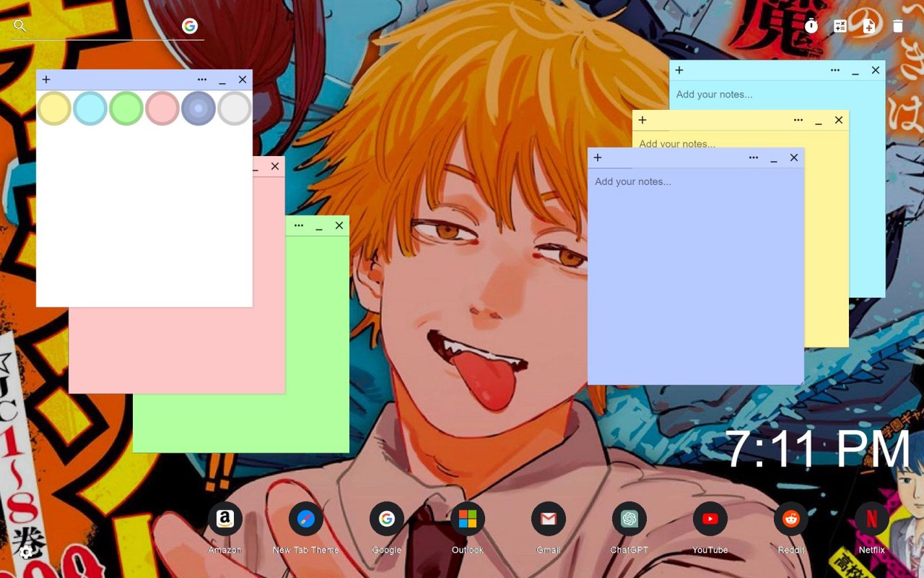Click the plus icon on the lavender note

(598, 158)
